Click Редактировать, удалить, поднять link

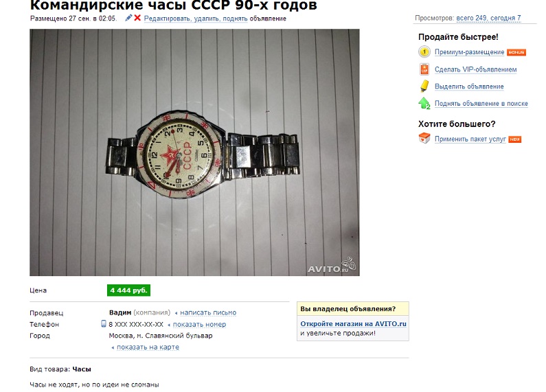(196, 19)
